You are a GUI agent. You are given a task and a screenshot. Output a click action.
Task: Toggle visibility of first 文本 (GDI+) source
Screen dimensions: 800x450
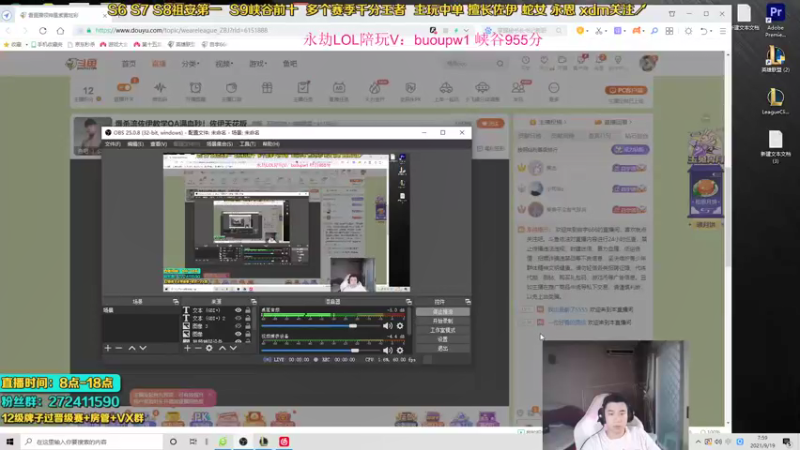click(x=238, y=310)
